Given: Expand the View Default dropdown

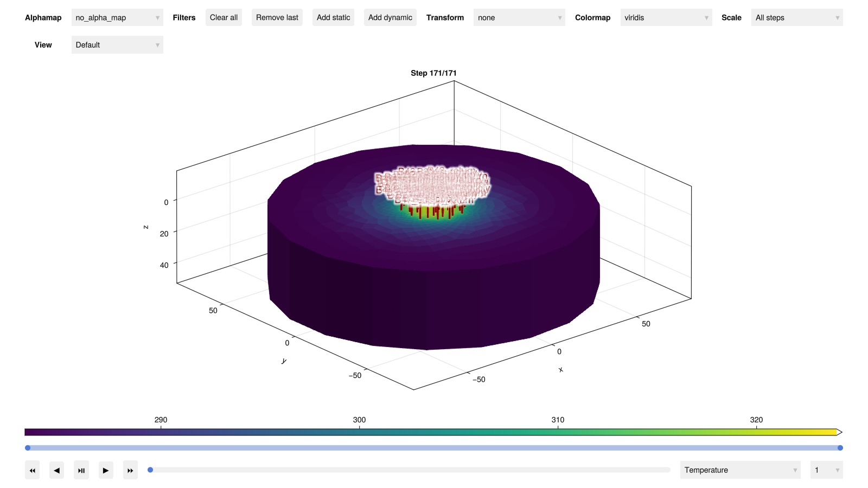Looking at the screenshot, I should pos(117,45).
